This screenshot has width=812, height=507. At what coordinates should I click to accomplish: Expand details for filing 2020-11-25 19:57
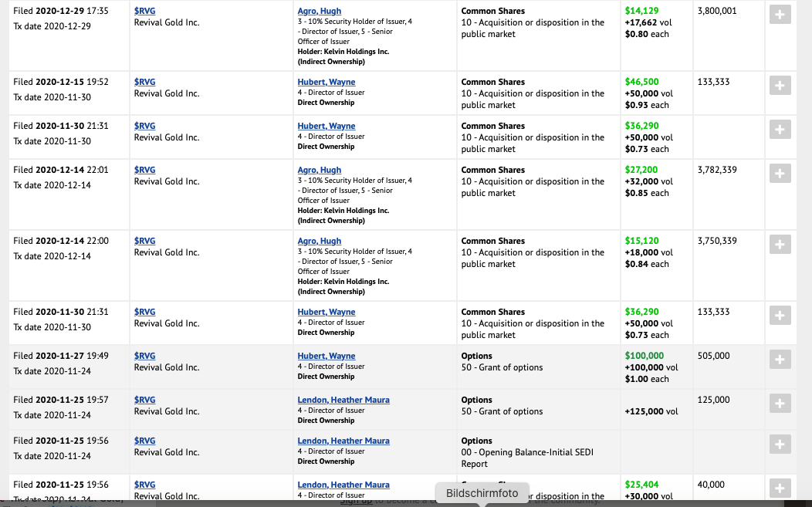point(780,404)
